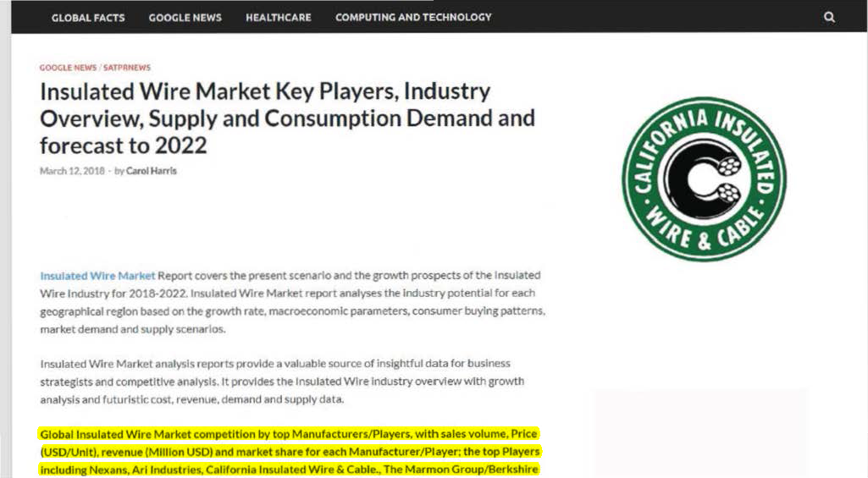Click the article headline about Insulated Wire Market
This screenshot has height=478, width=868.
(287, 118)
